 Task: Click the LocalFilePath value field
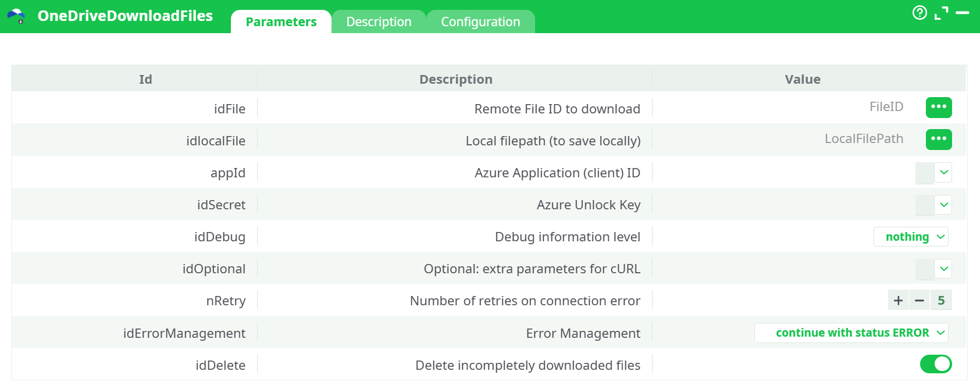click(864, 139)
